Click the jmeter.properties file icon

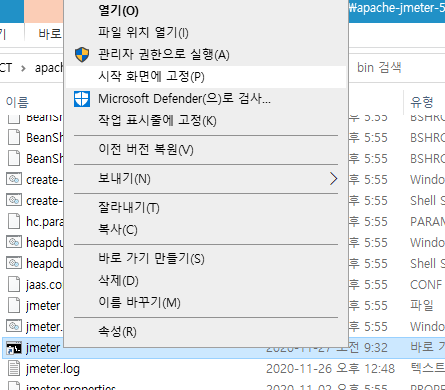pyautogui.click(x=14, y=386)
